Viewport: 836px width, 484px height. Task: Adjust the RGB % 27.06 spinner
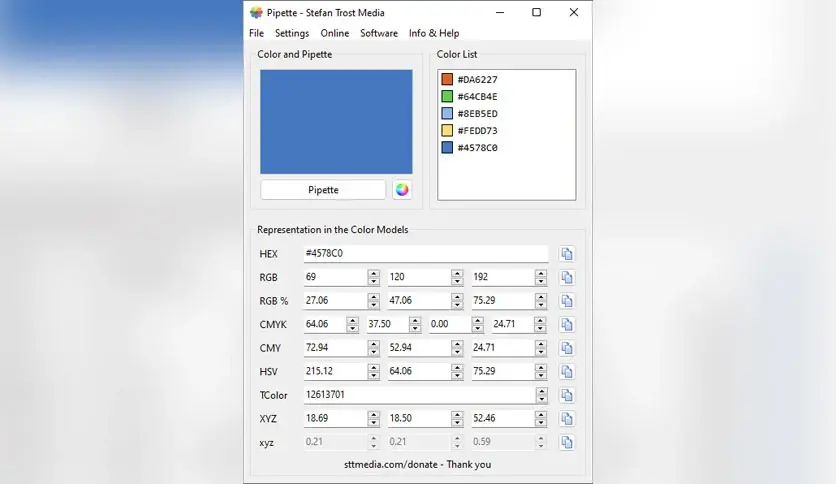(374, 301)
